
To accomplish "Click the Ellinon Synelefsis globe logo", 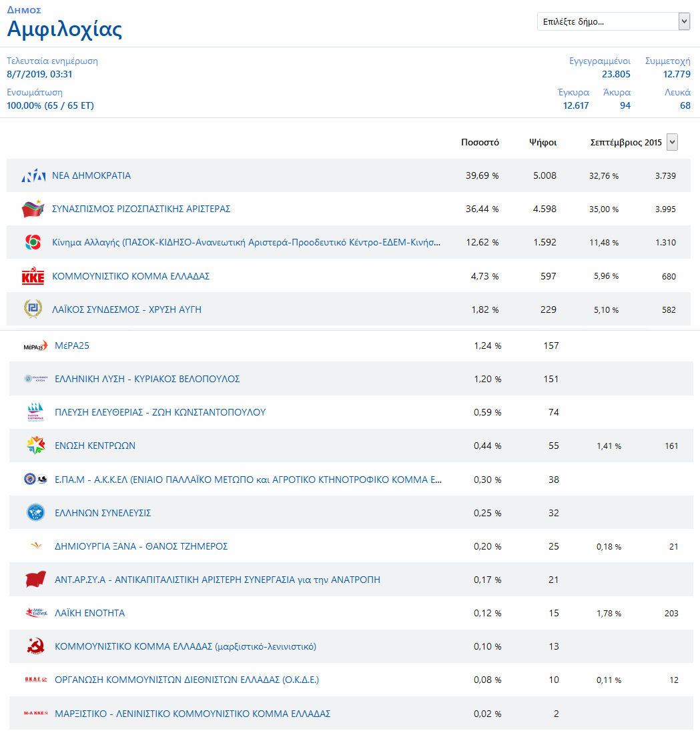I will 36,512.
